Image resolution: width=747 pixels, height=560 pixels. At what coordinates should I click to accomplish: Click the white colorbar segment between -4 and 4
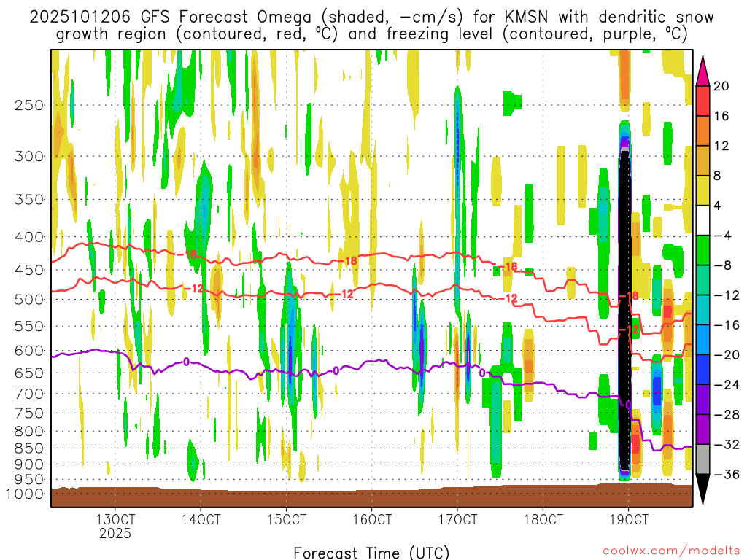click(x=703, y=220)
